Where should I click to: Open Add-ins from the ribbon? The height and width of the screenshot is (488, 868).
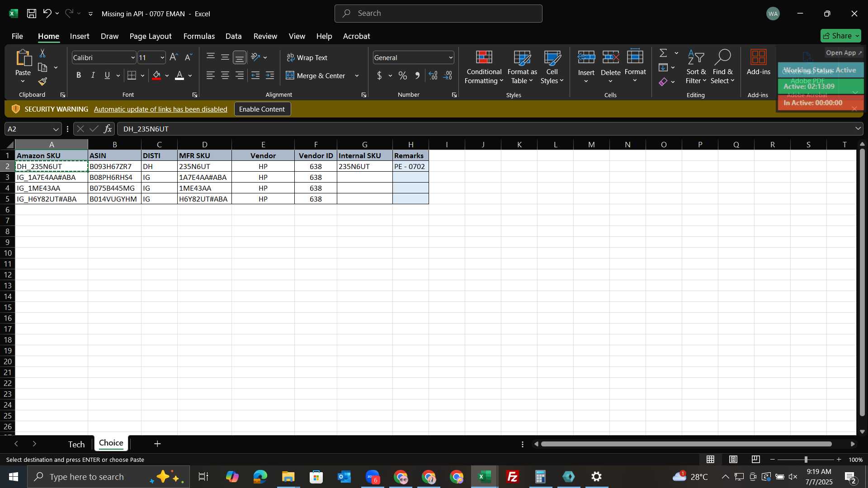758,63
